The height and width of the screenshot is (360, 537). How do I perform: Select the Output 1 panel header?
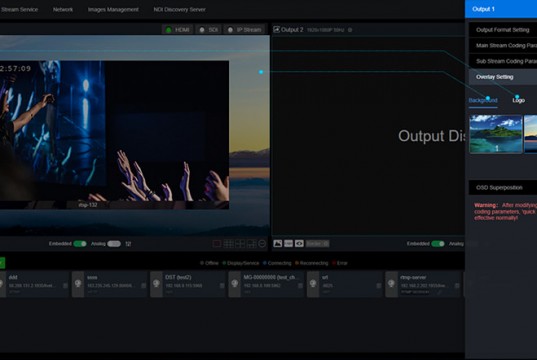(501, 9)
